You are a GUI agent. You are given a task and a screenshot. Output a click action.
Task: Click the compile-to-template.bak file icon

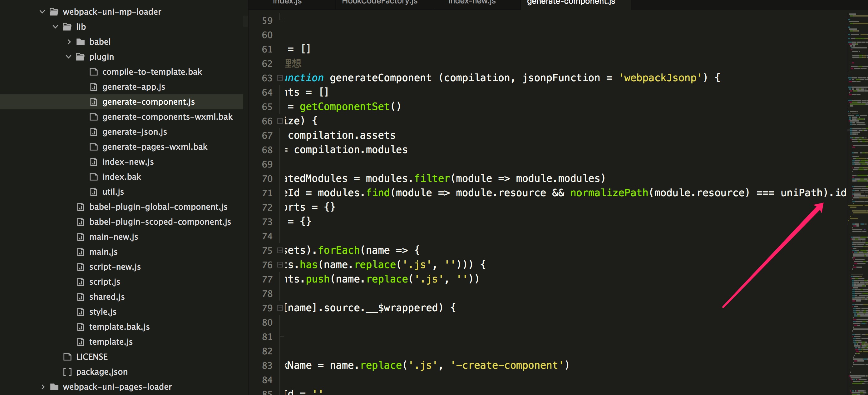pyautogui.click(x=93, y=72)
